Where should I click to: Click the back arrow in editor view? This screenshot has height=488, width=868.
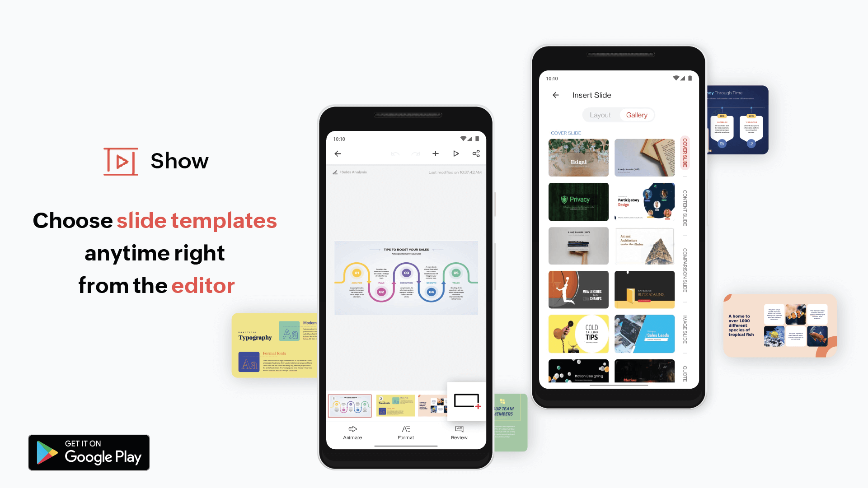(x=338, y=154)
